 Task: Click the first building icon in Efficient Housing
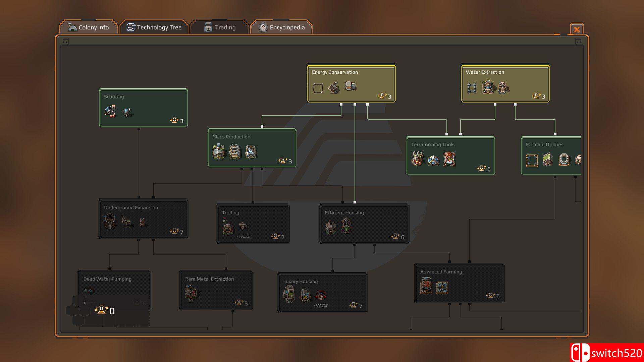pos(331,227)
